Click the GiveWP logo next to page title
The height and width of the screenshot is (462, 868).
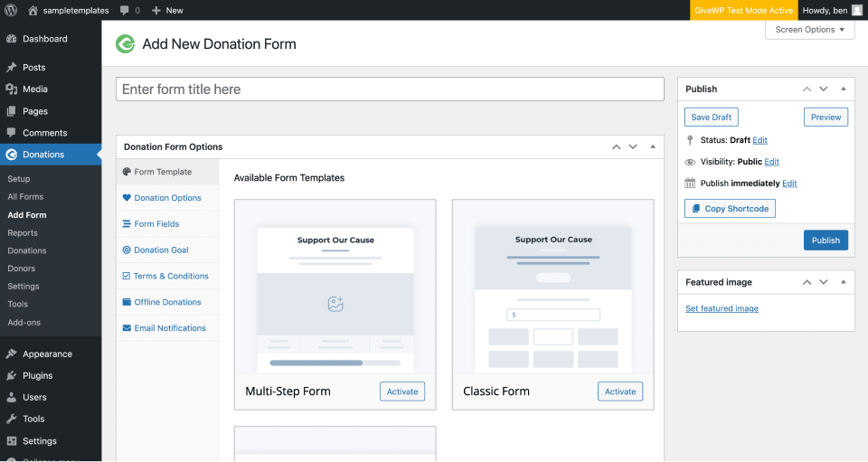pyautogui.click(x=125, y=43)
